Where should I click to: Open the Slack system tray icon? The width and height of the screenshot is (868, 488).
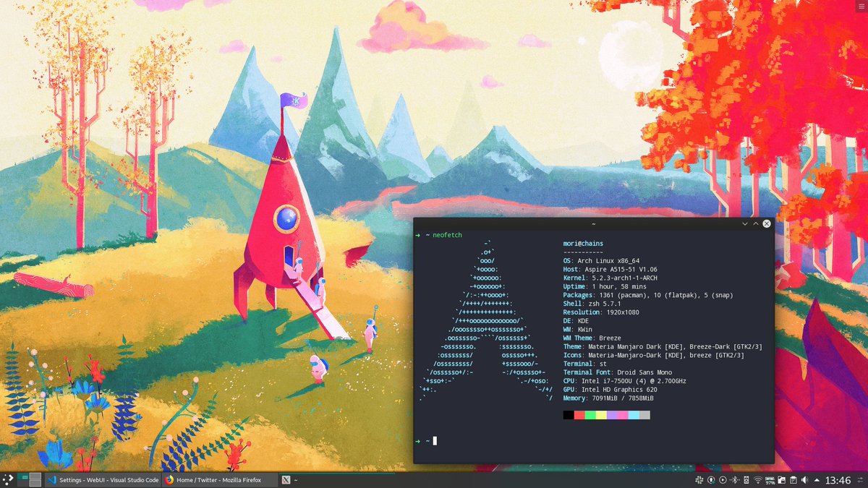699,480
